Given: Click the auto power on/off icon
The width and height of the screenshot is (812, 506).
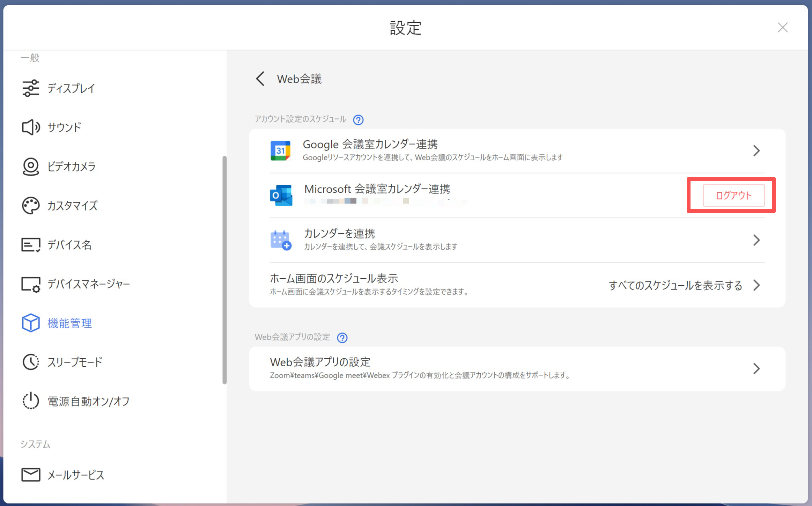Looking at the screenshot, I should point(31,401).
